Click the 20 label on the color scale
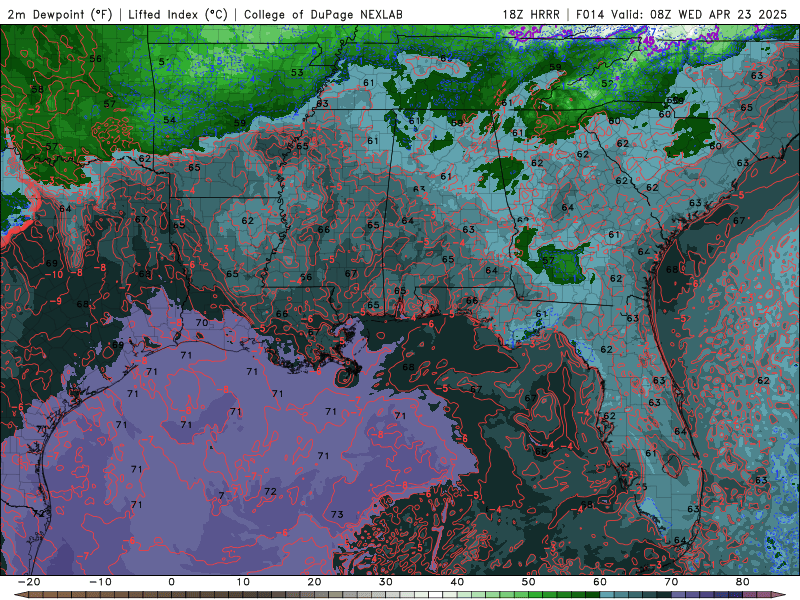The image size is (800, 600). (x=314, y=582)
